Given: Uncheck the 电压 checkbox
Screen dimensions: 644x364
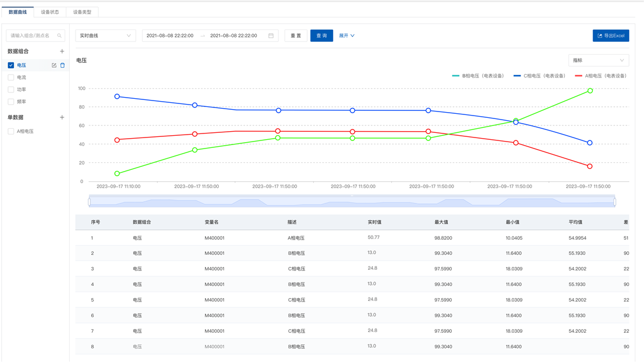Looking at the screenshot, I should tap(11, 65).
